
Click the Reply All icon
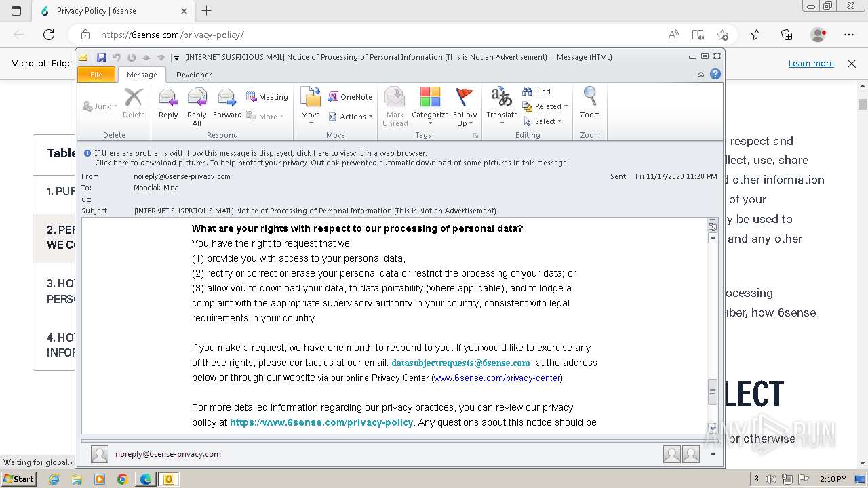[197, 107]
